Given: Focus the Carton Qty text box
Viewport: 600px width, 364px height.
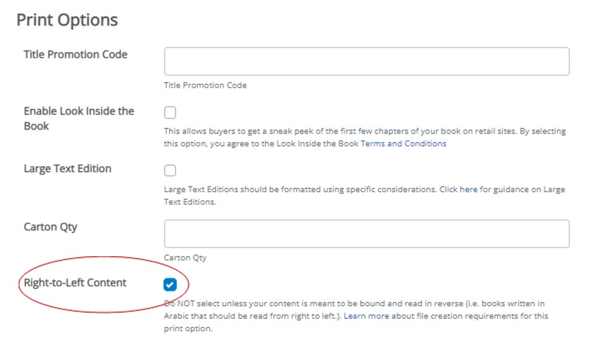Looking at the screenshot, I should point(366,233).
